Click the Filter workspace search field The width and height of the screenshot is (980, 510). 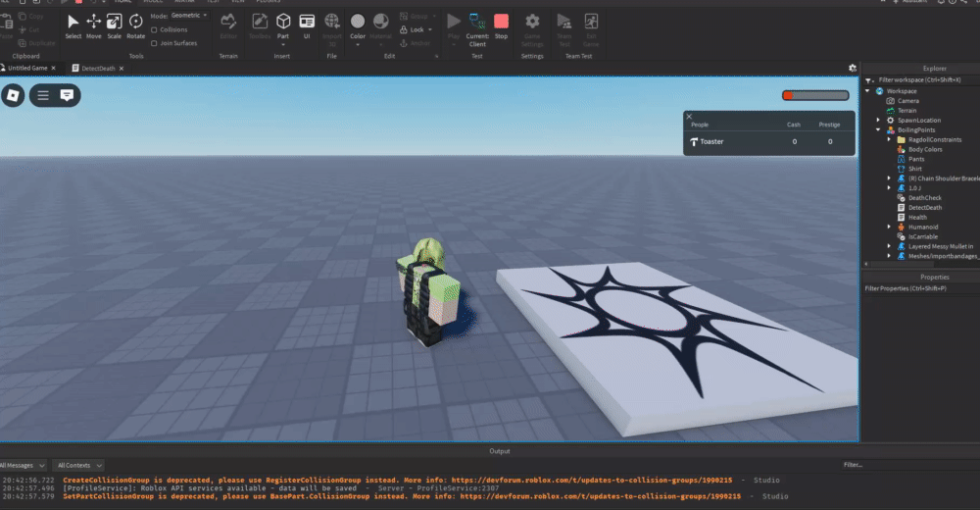tap(927, 80)
